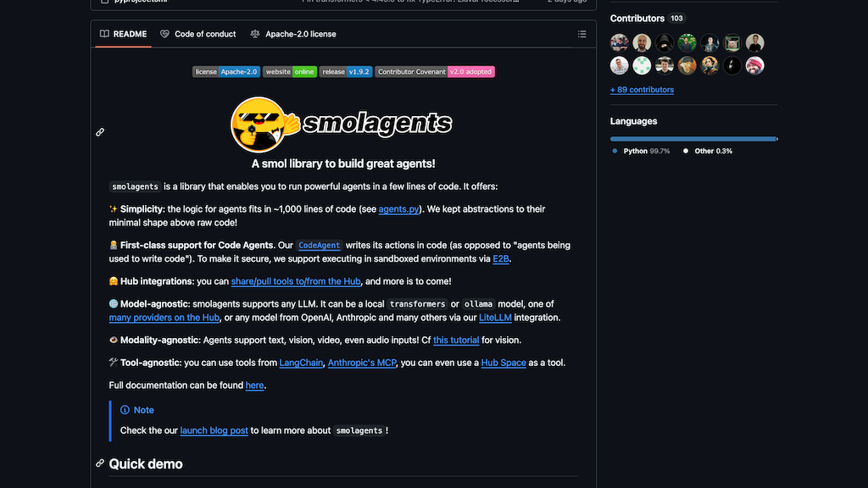Switch to the Code of conduct tab
868x488 pixels.
198,34
